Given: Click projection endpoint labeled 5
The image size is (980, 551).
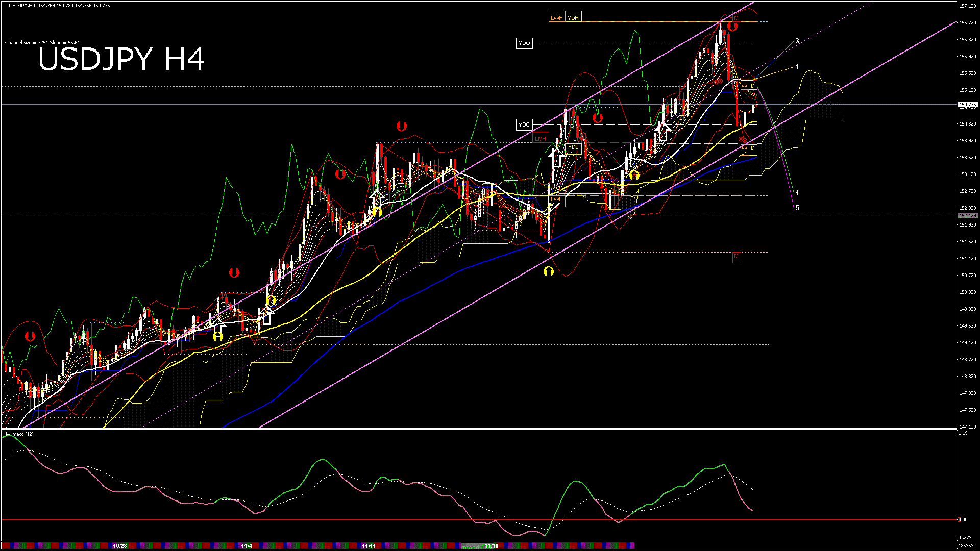Looking at the screenshot, I should tap(797, 208).
